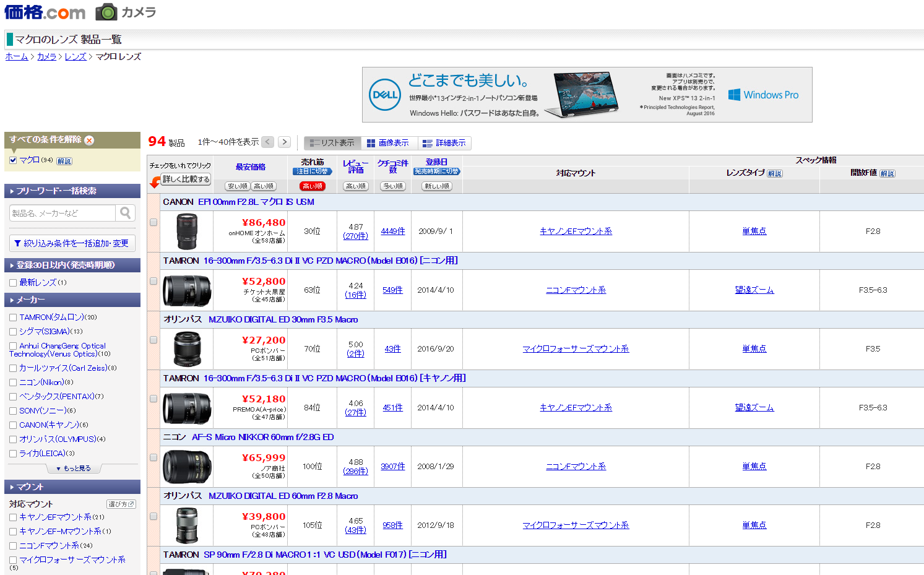Image resolution: width=924 pixels, height=575 pixels.
Task: Collapse the マウント section header
Action: click(72, 486)
